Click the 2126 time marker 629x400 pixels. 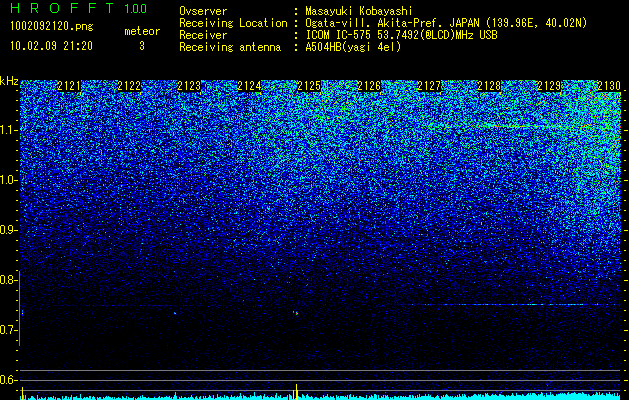(x=369, y=86)
